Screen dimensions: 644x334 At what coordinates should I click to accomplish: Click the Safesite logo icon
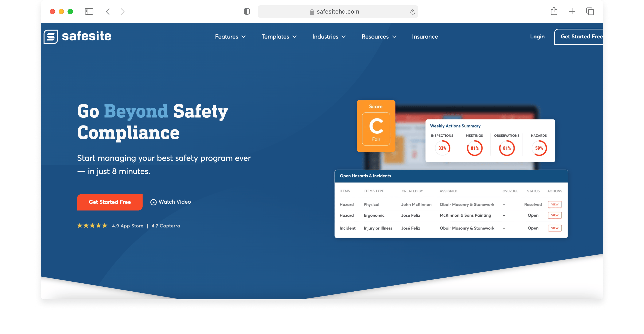tap(51, 37)
